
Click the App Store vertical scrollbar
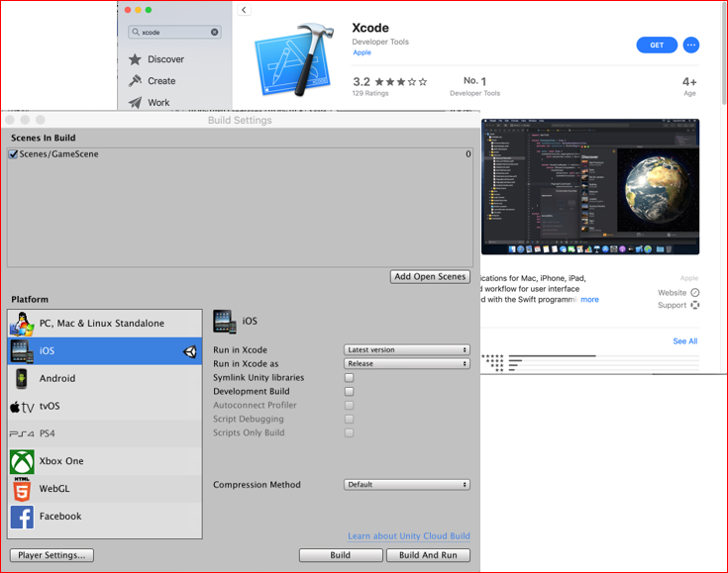coord(724,53)
